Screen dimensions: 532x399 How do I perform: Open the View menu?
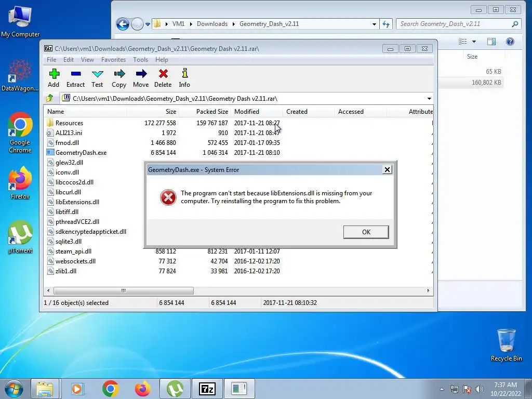(87, 60)
